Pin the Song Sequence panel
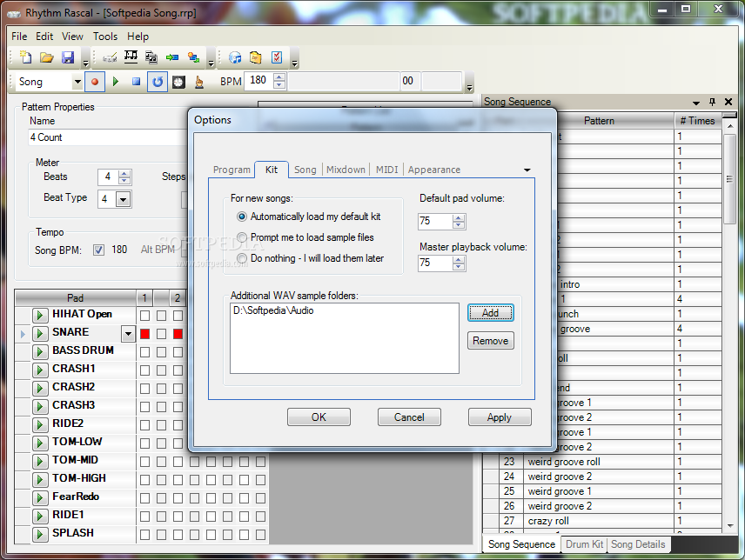This screenshot has height=560, width=745. click(712, 102)
